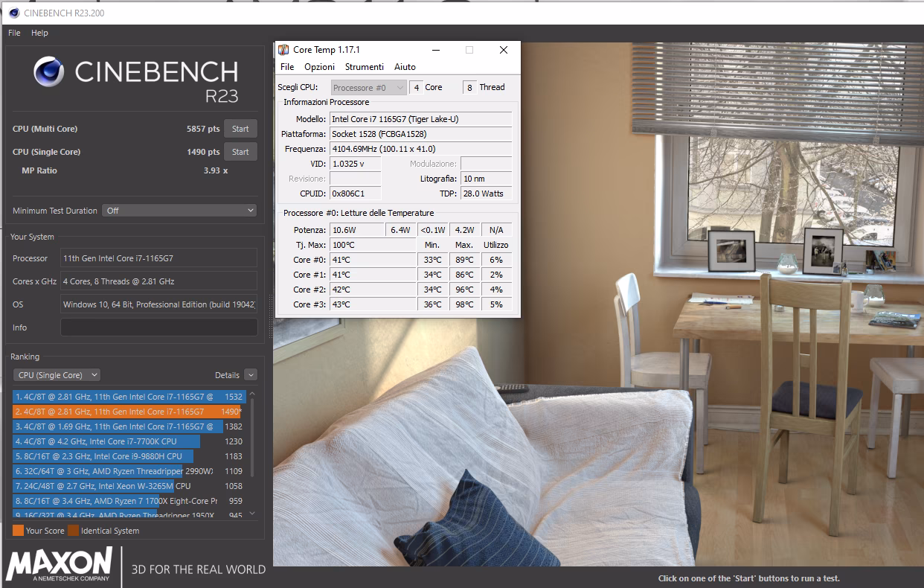The height and width of the screenshot is (588, 924).
Task: Open the Cinebench Help menu
Action: 39,33
